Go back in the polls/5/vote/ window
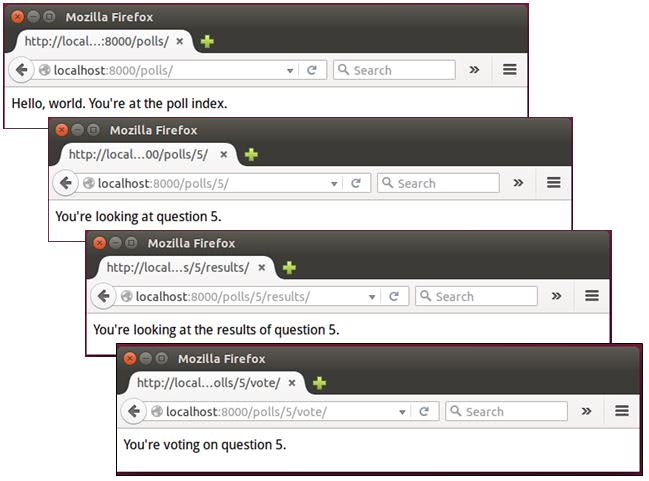 pyautogui.click(x=134, y=411)
